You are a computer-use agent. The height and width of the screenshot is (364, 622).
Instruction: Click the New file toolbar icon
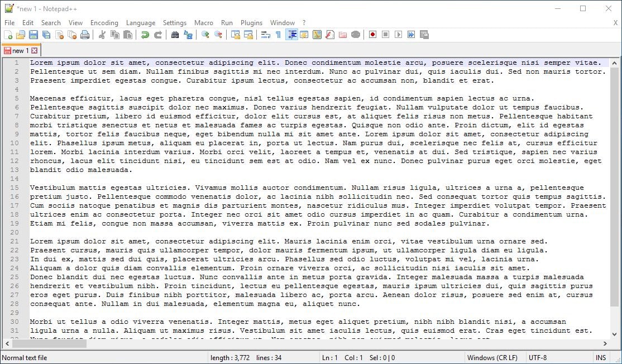(8, 35)
